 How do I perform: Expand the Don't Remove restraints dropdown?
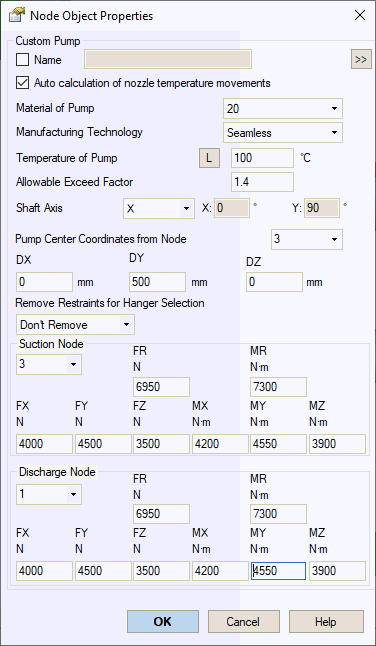(x=75, y=325)
